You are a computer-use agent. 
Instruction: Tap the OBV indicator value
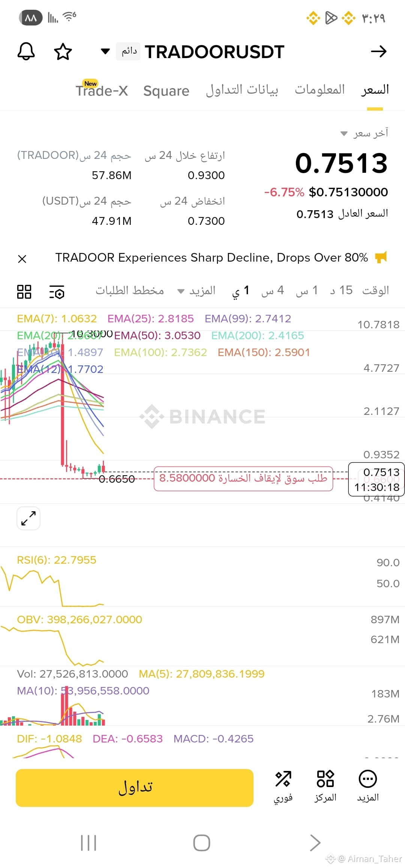[x=79, y=620]
